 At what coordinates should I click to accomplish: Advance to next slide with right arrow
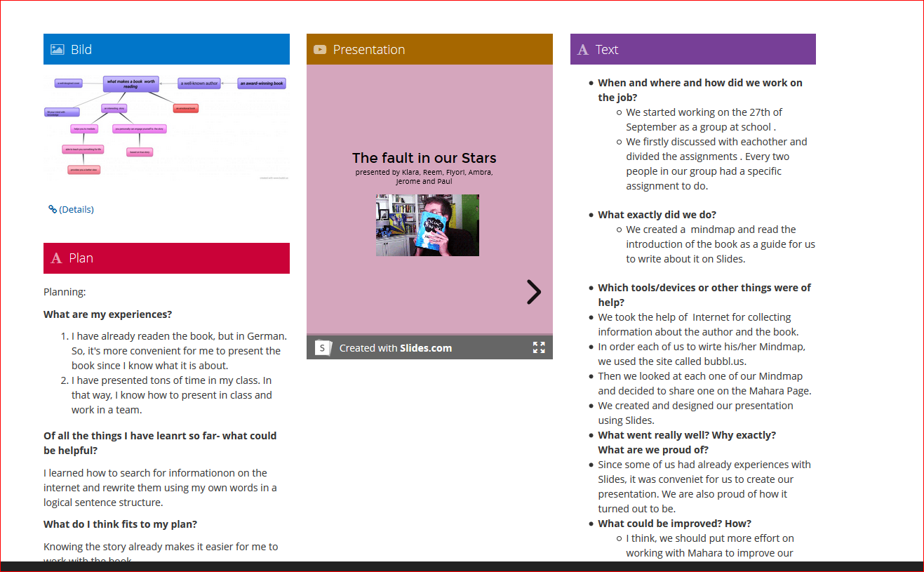tap(534, 292)
